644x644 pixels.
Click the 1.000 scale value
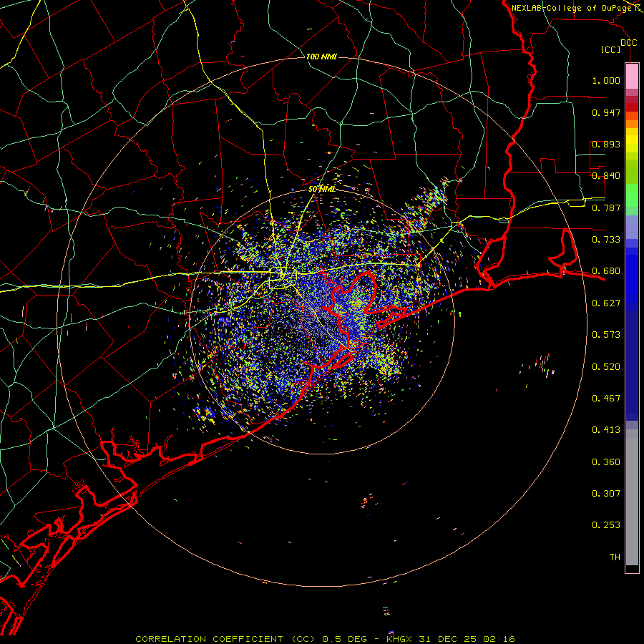[x=606, y=80]
